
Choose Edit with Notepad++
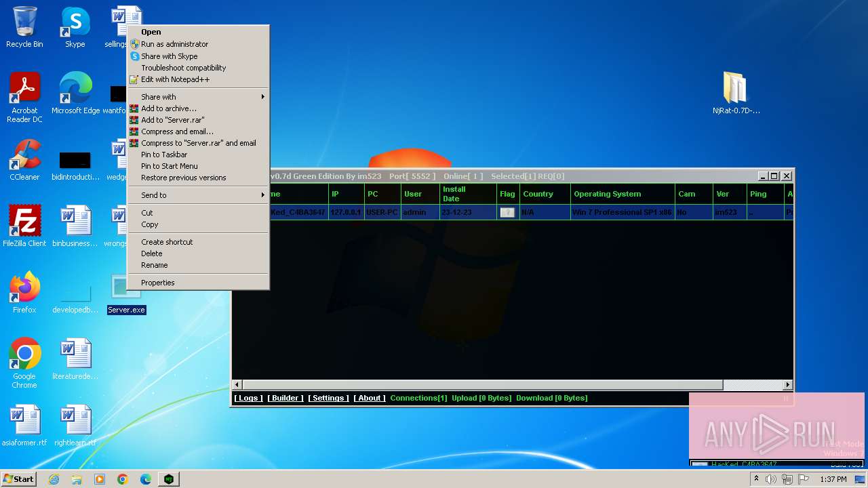[199, 79]
